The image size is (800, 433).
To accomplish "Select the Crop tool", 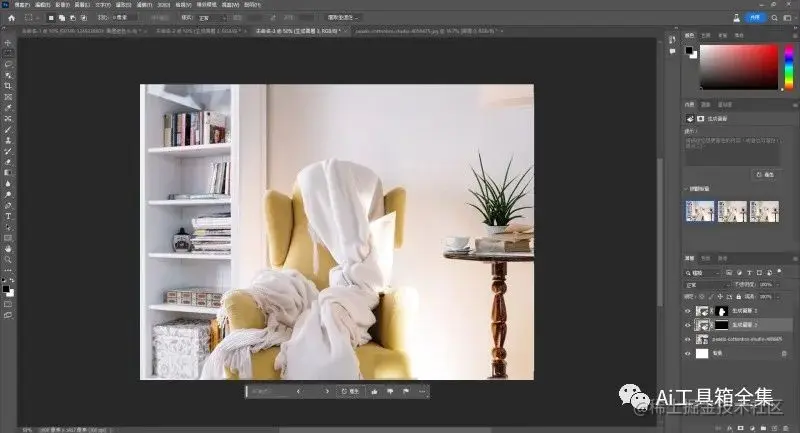I will pos(8,86).
